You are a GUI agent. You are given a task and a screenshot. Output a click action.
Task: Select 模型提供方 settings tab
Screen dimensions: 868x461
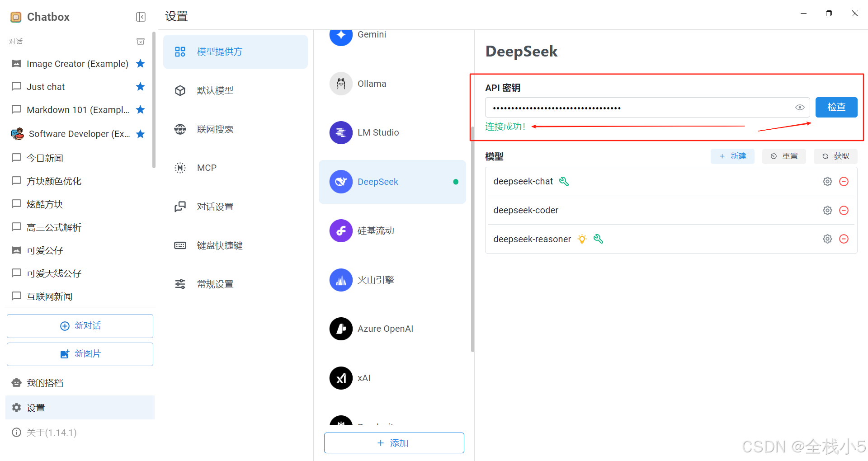236,52
